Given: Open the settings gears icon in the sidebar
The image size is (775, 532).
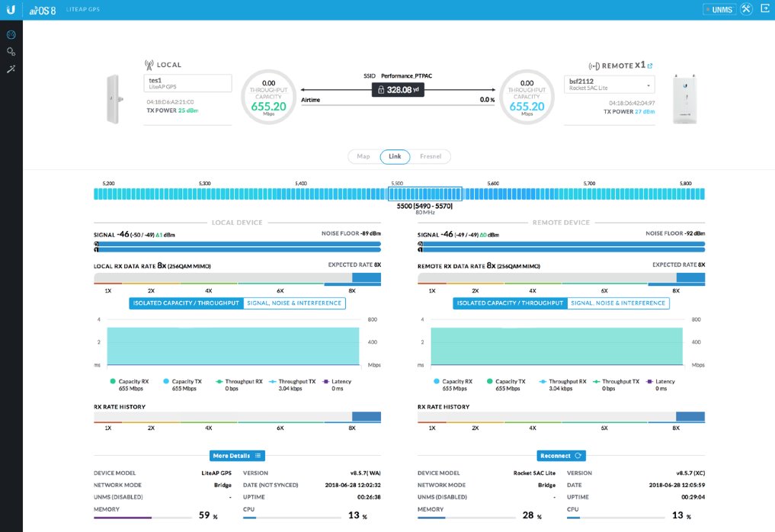Looking at the screenshot, I should point(11,52).
